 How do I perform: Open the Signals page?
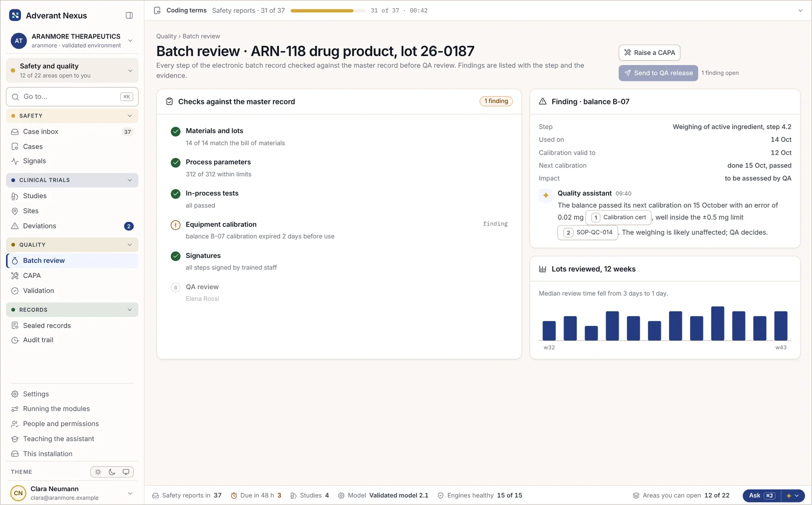point(72,161)
